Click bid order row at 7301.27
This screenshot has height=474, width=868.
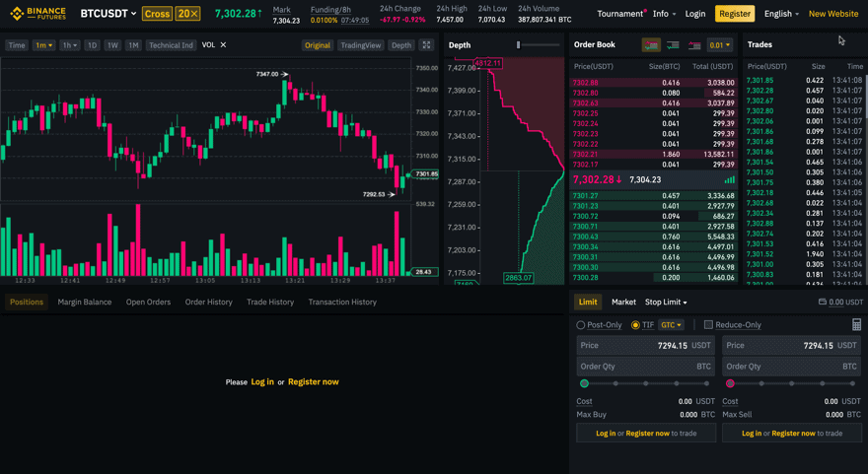coord(653,195)
